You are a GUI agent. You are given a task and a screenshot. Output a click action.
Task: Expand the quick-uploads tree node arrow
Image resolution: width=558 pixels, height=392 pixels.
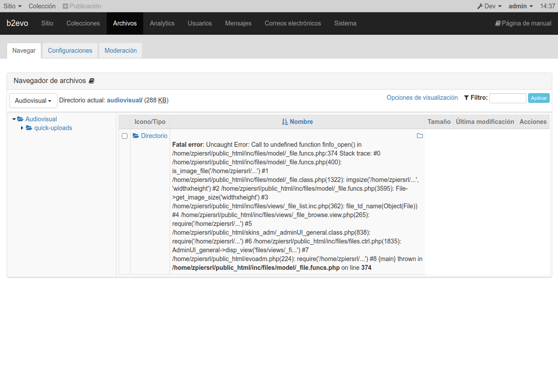[x=22, y=128]
